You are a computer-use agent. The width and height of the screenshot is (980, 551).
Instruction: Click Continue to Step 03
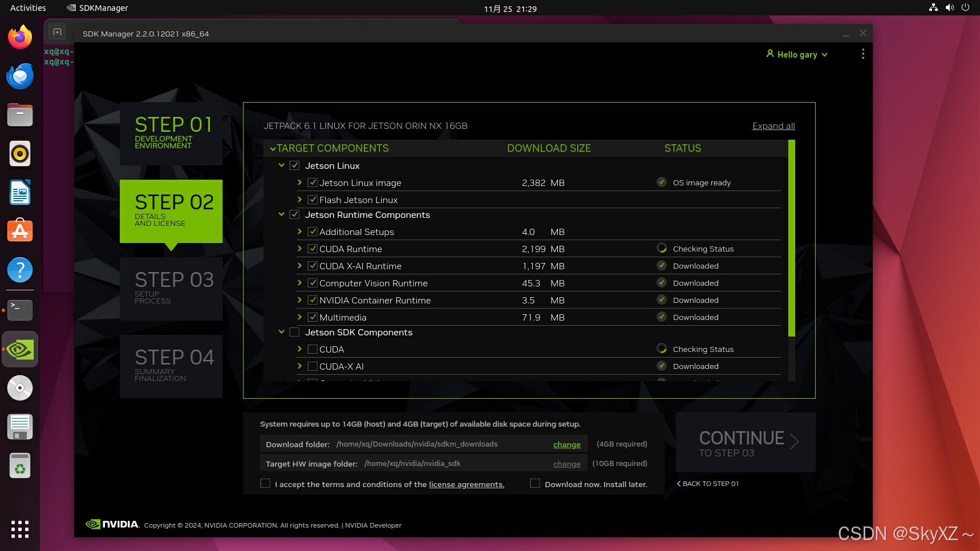click(746, 443)
